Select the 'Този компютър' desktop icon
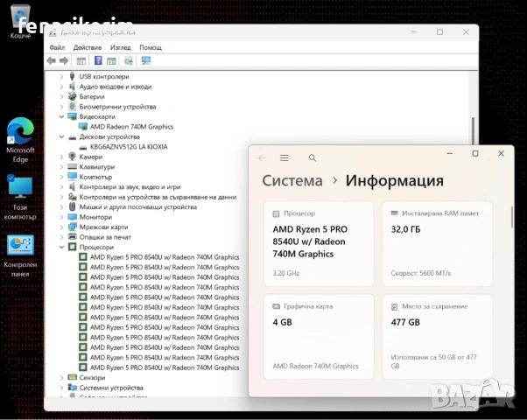527x420 pixels. (x=20, y=198)
